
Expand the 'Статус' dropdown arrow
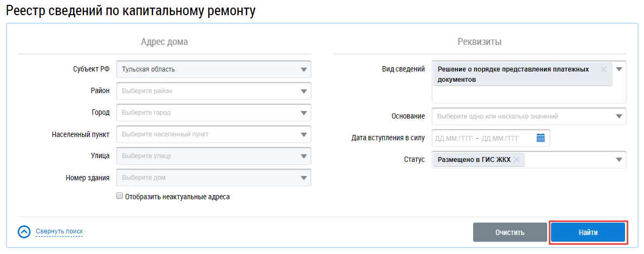click(619, 160)
